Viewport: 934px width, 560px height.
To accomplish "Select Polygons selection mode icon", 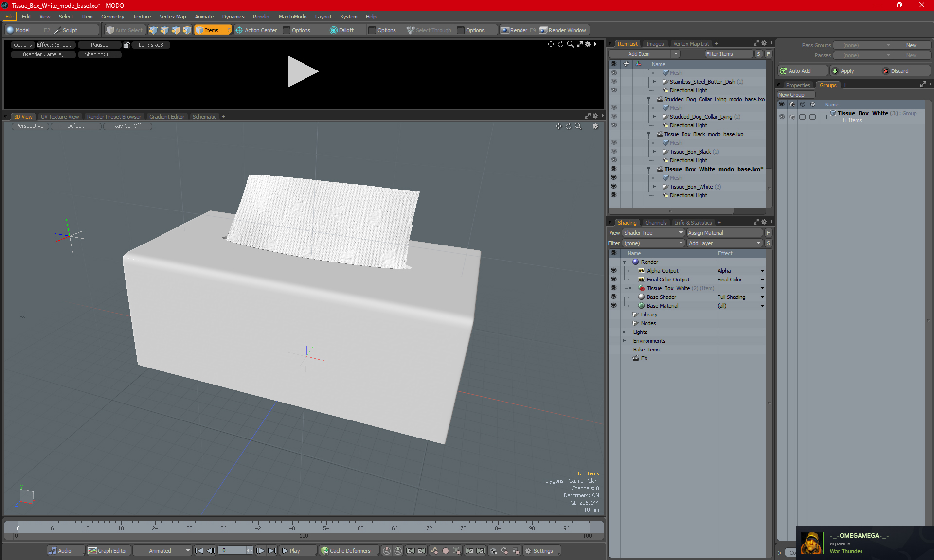I will 176,30.
